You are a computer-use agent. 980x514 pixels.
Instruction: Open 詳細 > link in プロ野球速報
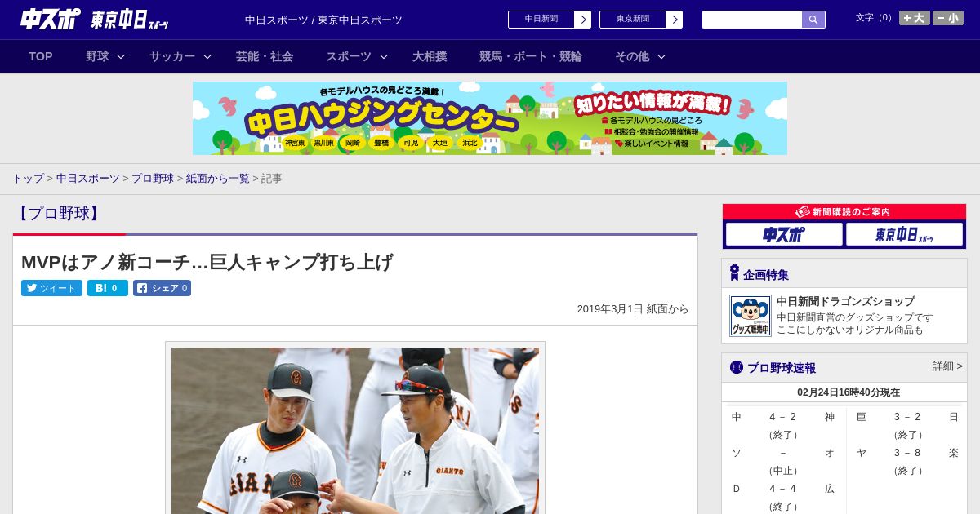947,366
